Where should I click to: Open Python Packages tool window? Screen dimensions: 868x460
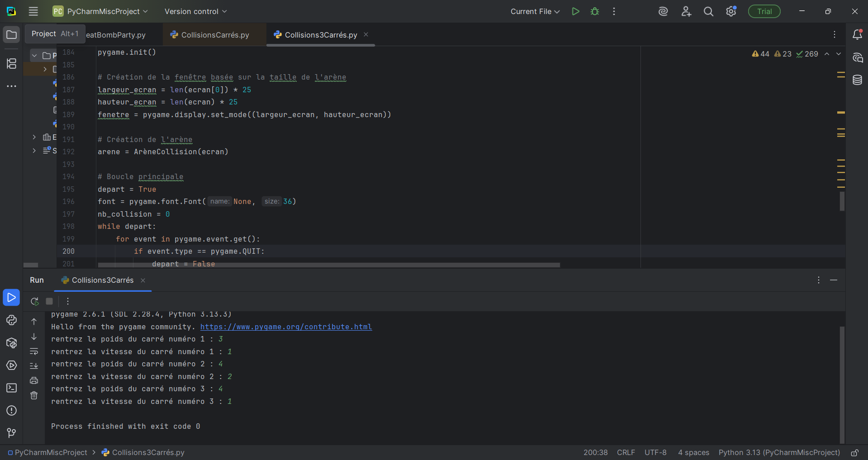point(11,343)
